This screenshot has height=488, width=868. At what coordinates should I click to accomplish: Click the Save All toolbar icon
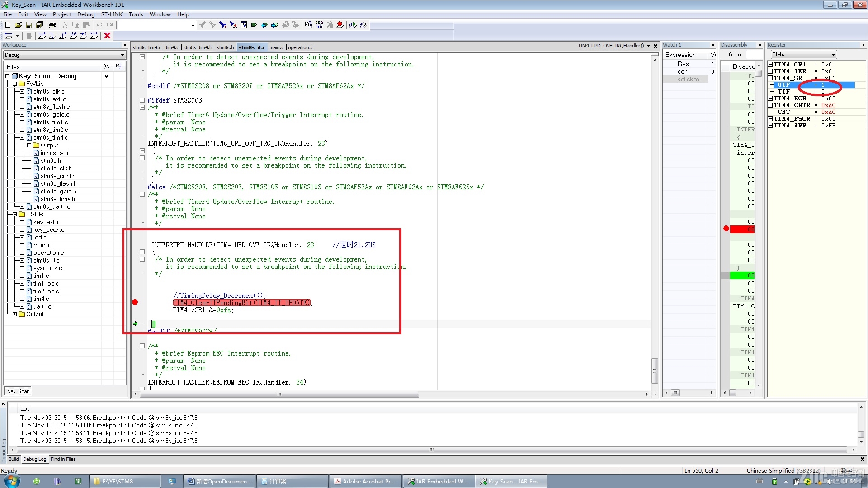click(x=39, y=25)
